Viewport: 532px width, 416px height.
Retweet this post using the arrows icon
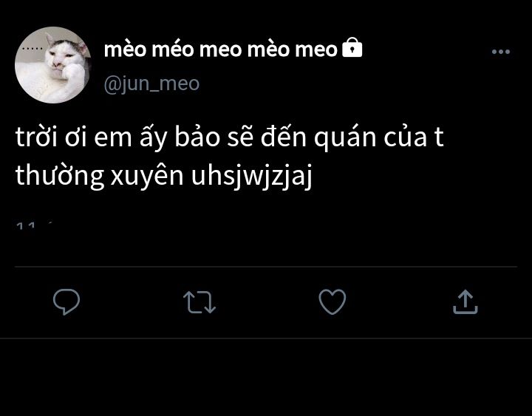tap(199, 301)
